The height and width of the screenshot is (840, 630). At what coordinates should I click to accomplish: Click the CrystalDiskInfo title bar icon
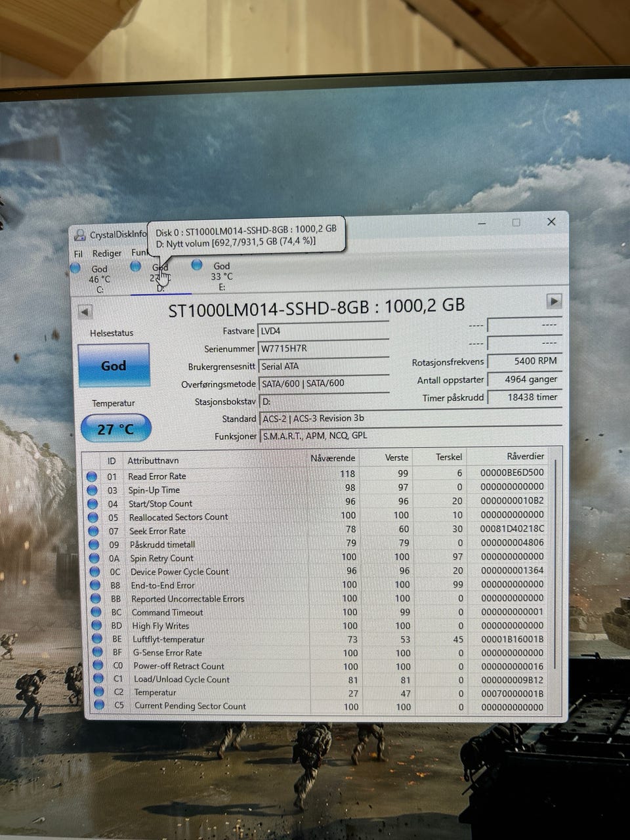80,234
